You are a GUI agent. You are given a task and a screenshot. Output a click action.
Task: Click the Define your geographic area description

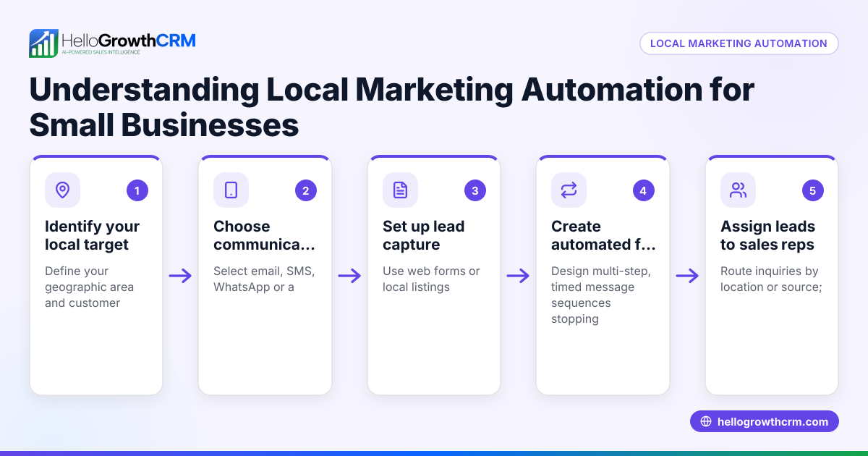tap(89, 287)
